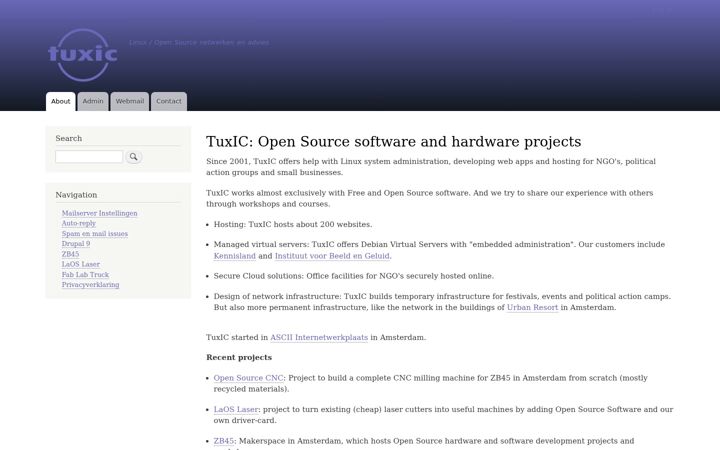Open the LaOS Laser link under Recent projects

[236, 409]
